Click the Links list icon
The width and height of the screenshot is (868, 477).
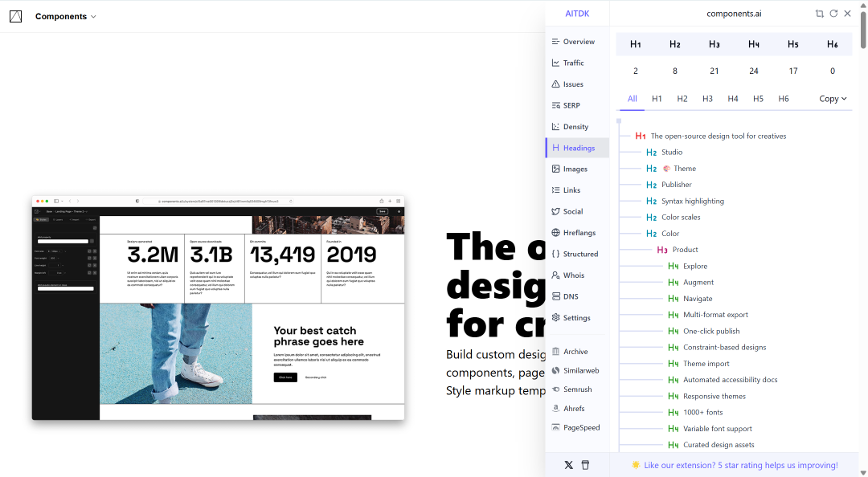556,190
